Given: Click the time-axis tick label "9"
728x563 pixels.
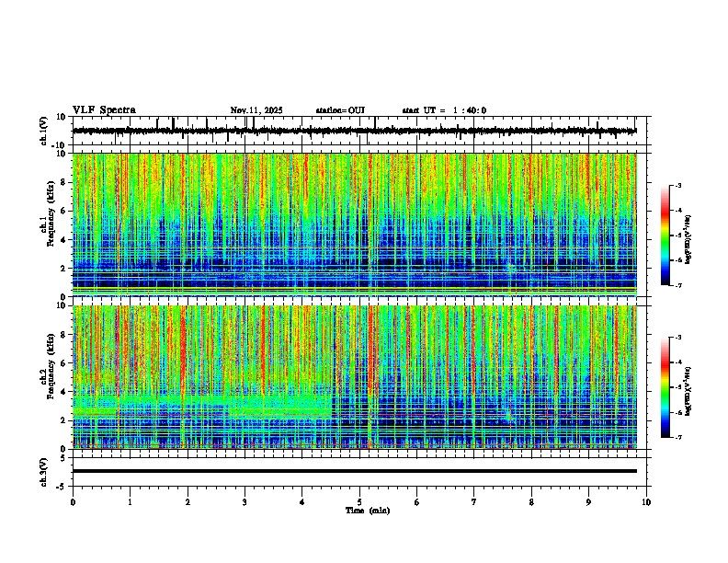Looking at the screenshot, I should click(x=588, y=502).
